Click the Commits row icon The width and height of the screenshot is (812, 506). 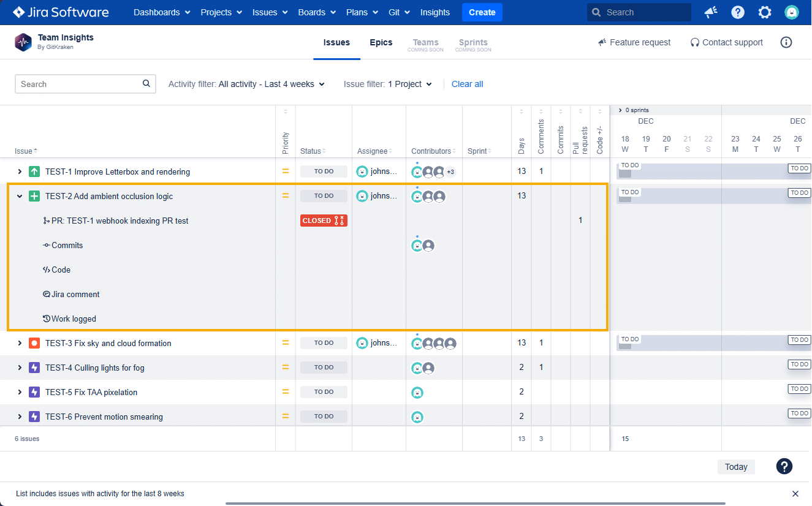pos(47,245)
